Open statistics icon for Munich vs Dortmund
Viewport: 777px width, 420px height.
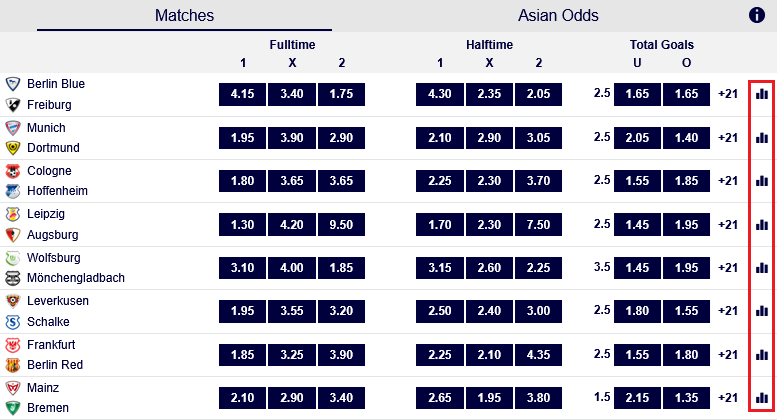[x=762, y=138]
